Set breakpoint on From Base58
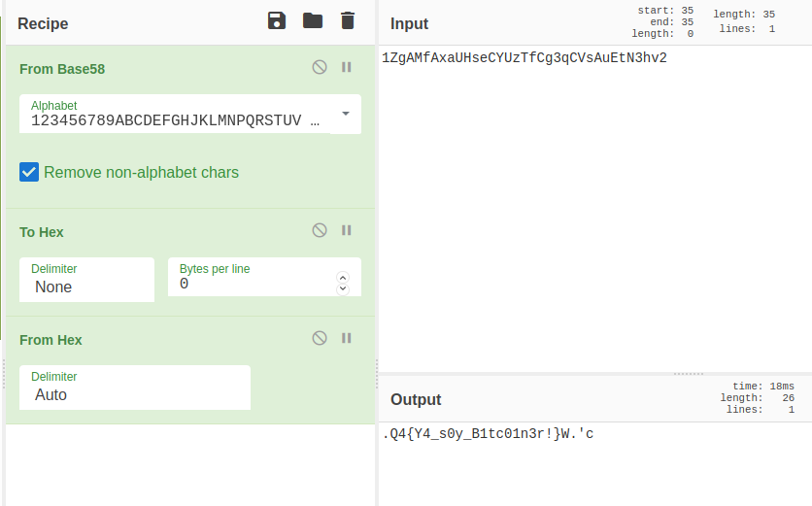This screenshot has height=506, width=812. (x=346, y=68)
